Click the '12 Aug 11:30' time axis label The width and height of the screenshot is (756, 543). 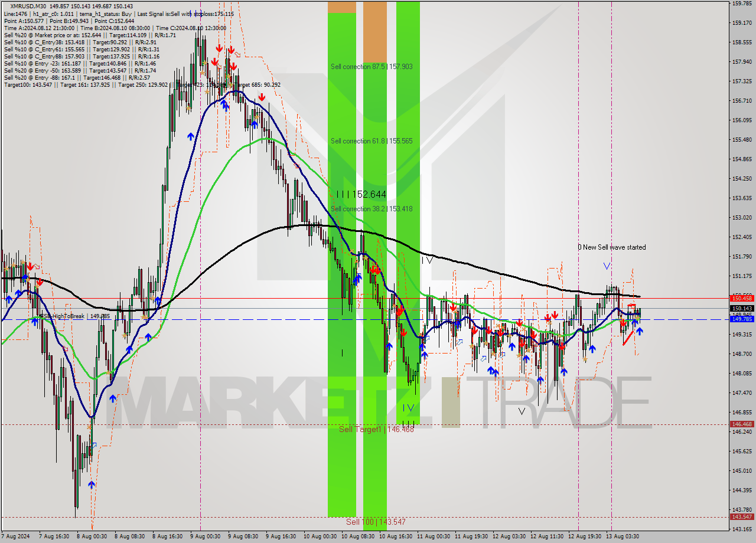point(546,537)
